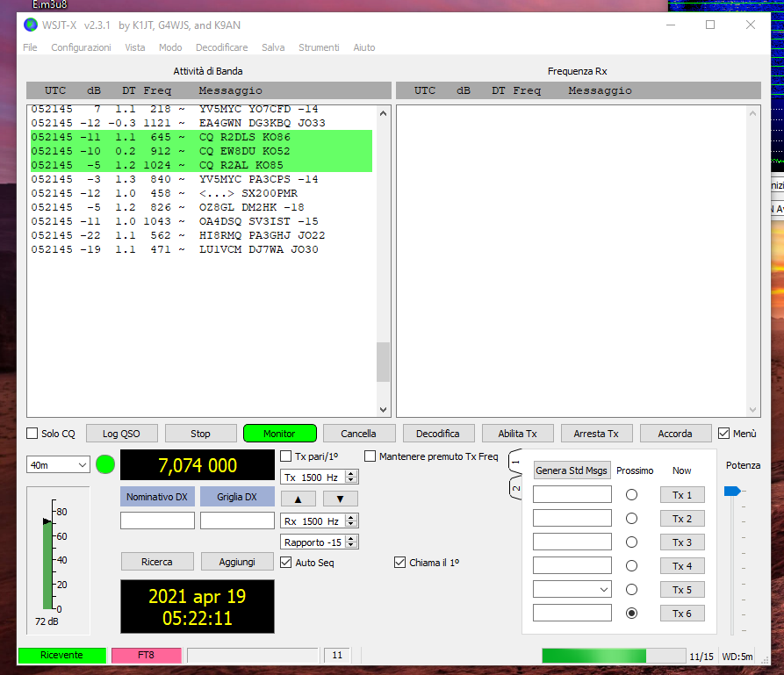Enable Tx pari/1° checkbox
This screenshot has height=675, width=784.
point(286,456)
